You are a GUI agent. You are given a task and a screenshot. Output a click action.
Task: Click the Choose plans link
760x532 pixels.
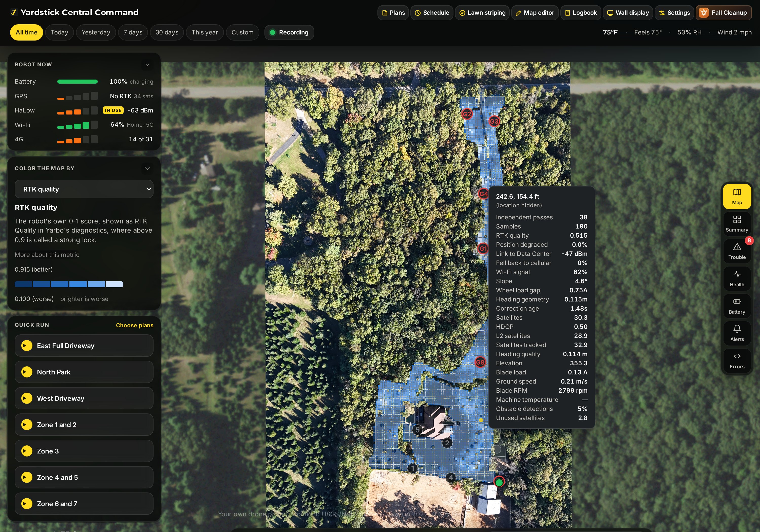point(135,326)
